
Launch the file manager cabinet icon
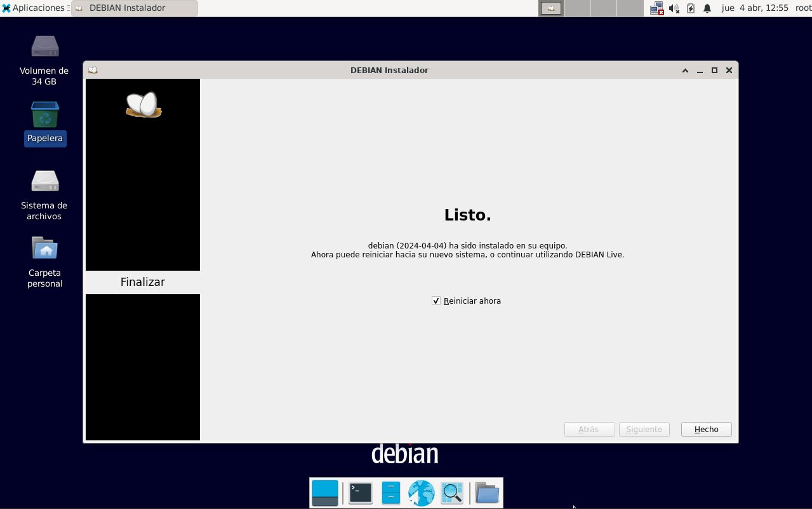pos(390,493)
